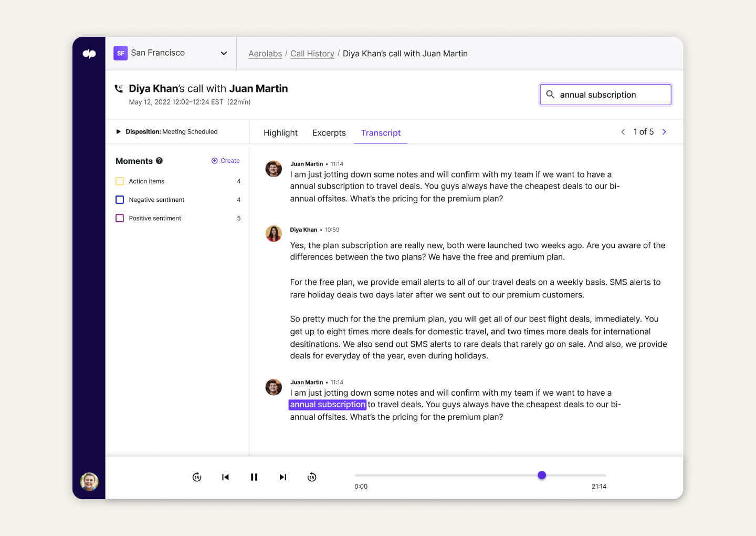Enable the Action items moment filter
The height and width of the screenshot is (536, 756).
pyautogui.click(x=119, y=181)
